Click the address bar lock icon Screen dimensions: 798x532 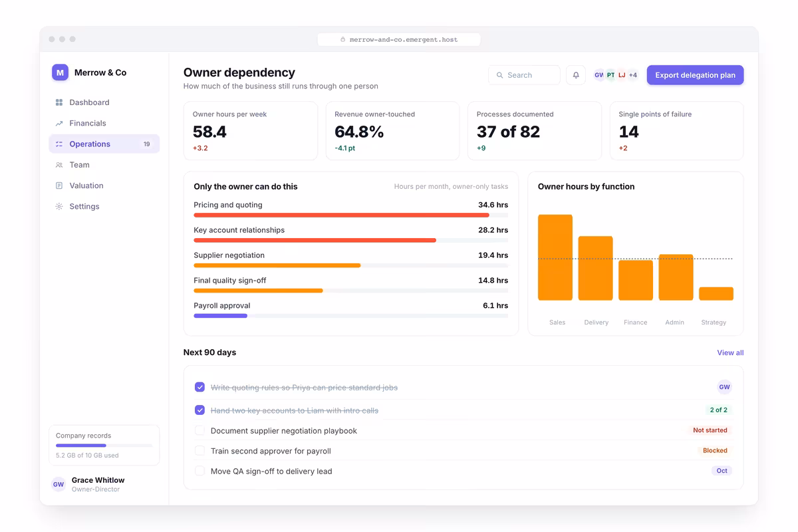343,39
